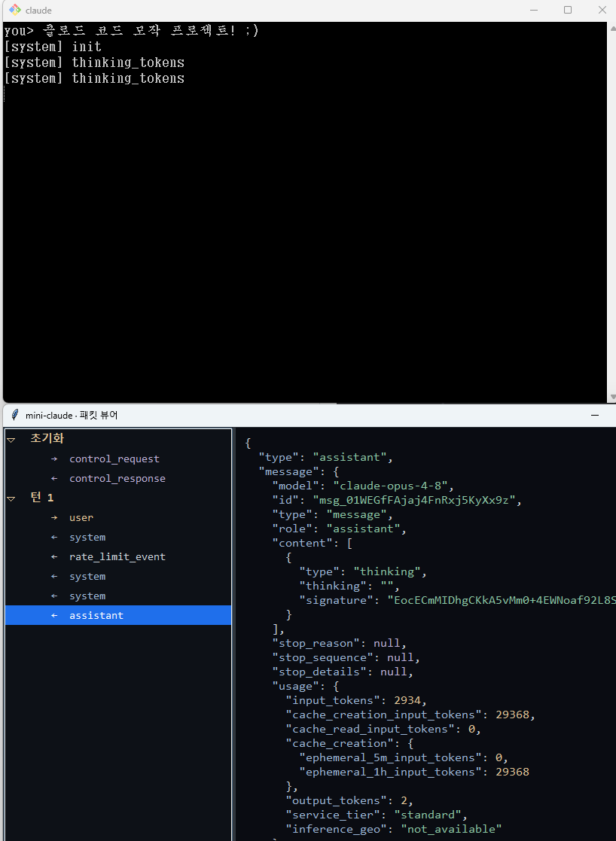The width and height of the screenshot is (616, 841).
Task: Click the "type": "thinking" line
Action: [x=363, y=571]
